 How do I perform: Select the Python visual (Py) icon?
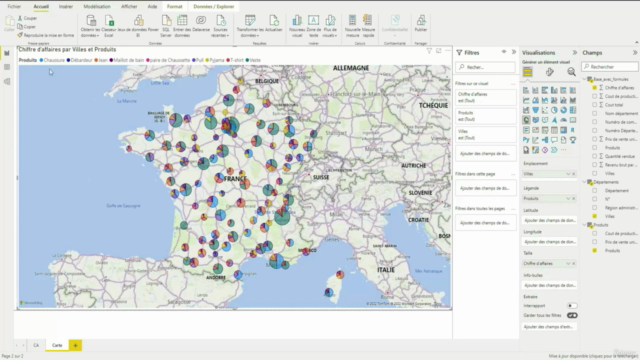point(526,140)
